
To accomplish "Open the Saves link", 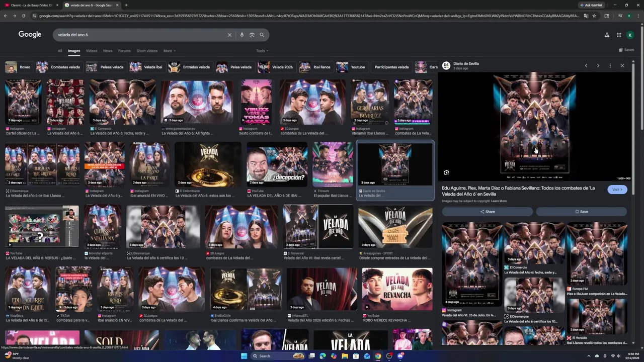I will point(626,50).
